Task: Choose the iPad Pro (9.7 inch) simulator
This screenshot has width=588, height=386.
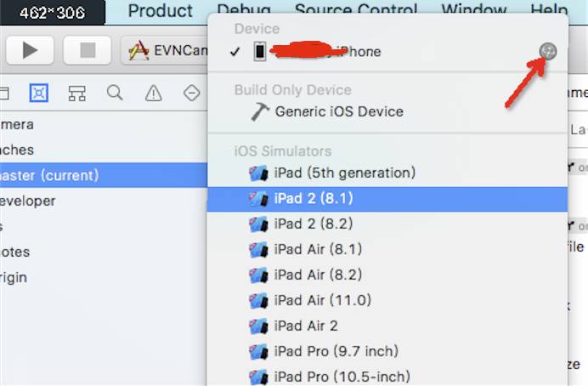Action: (x=387, y=351)
